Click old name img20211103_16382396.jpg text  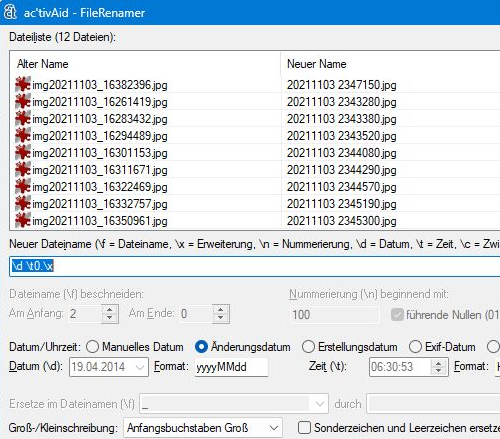coord(100,85)
